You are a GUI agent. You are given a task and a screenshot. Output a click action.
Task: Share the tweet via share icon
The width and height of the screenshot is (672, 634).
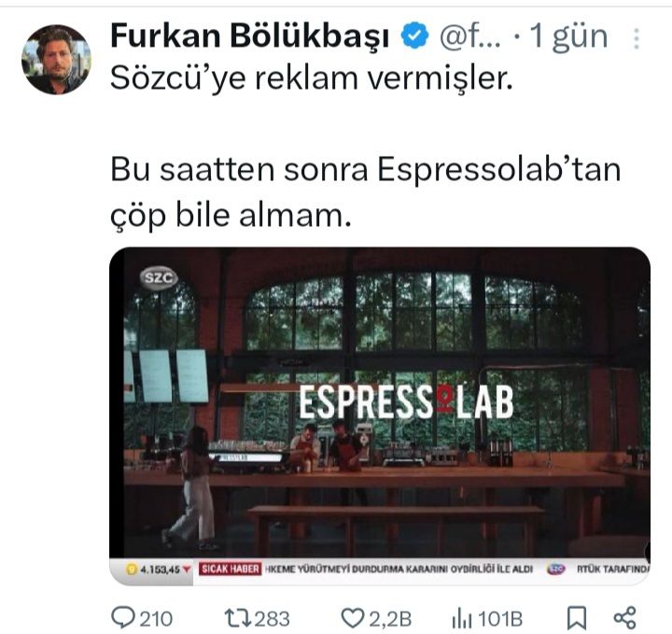click(624, 618)
